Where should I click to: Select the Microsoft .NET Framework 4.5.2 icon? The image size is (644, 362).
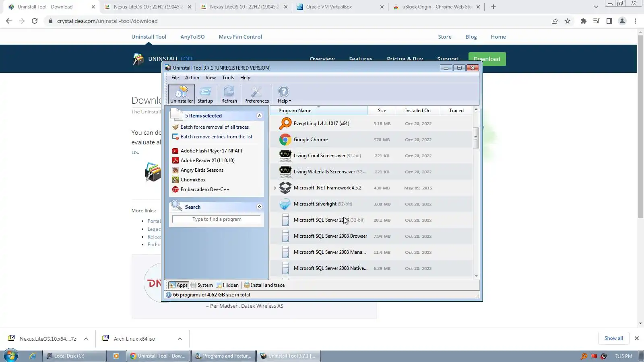click(285, 188)
